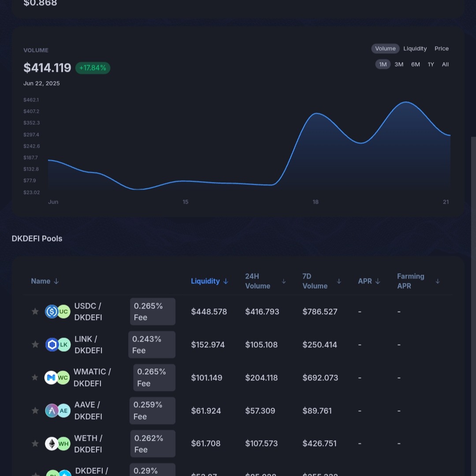This screenshot has width=476, height=476.
Task: Click the green UC token badge
Action: (64, 312)
